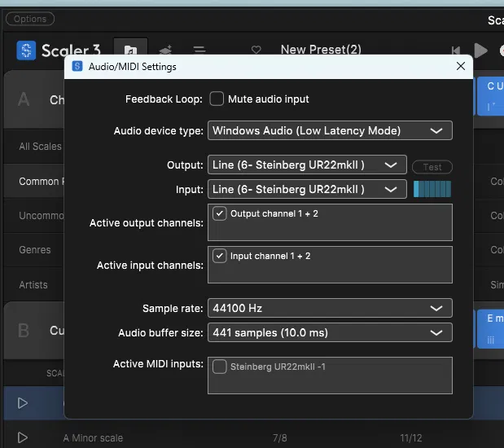
Task: Open the hamburger menu icon
Action: (199, 50)
